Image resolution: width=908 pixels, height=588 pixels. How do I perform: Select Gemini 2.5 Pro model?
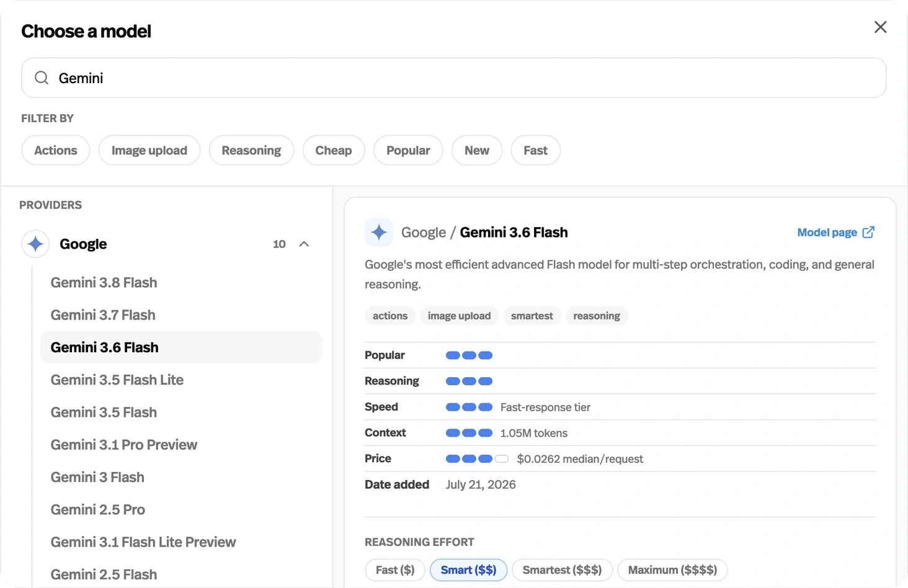(181, 510)
